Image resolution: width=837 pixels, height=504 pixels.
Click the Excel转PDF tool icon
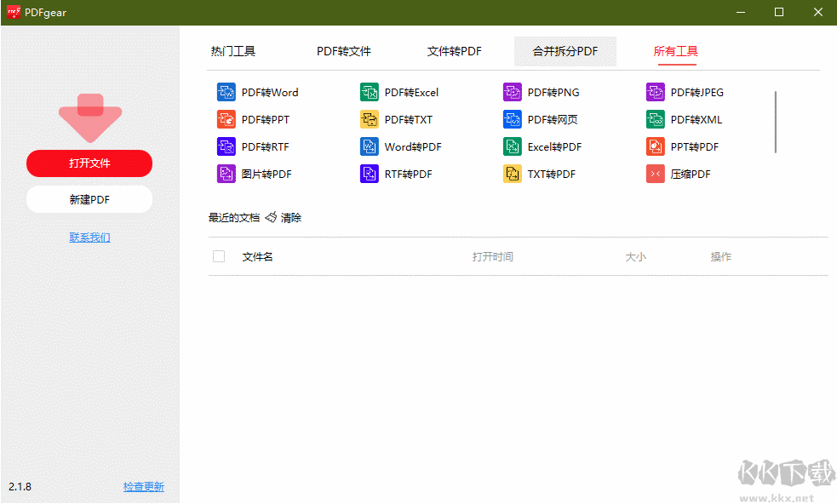point(513,146)
